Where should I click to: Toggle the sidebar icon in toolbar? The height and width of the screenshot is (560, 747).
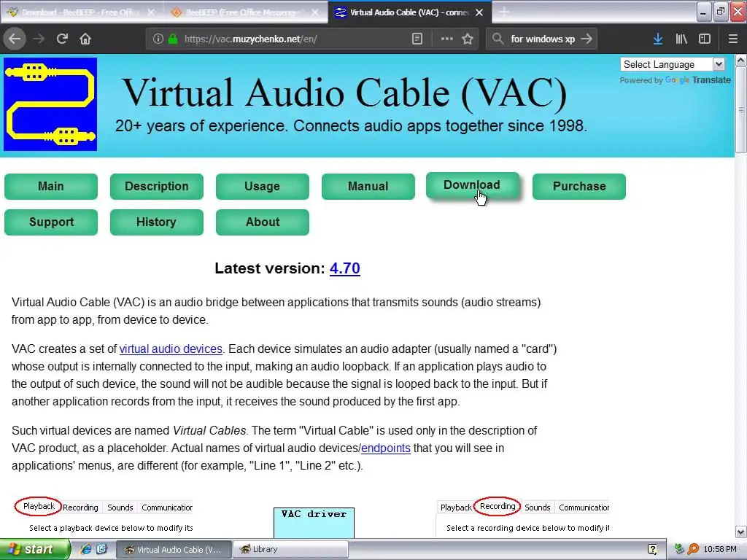705,39
